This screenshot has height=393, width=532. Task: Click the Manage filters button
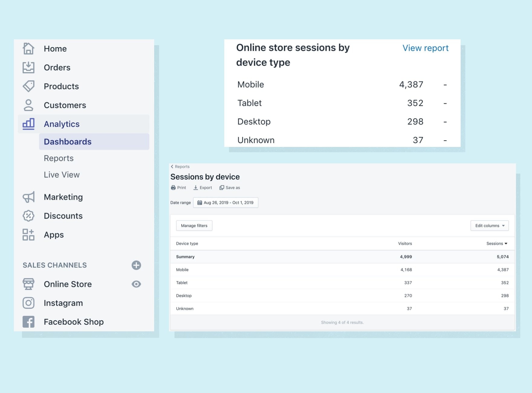(194, 226)
